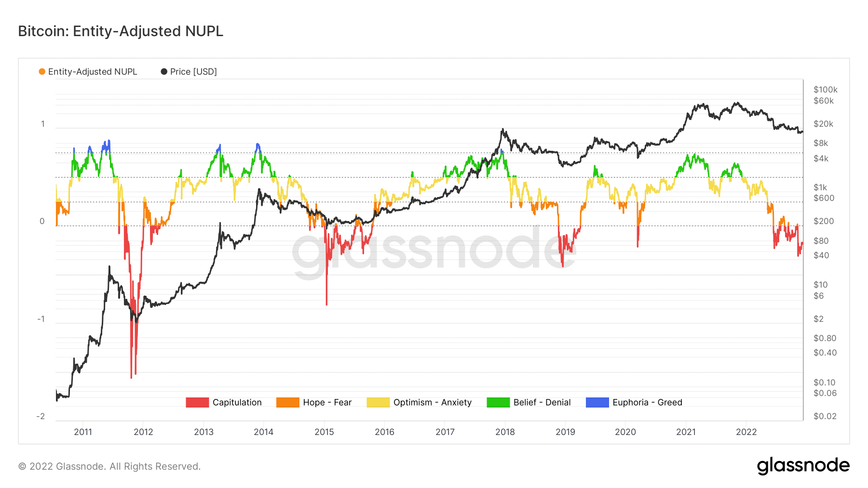The height and width of the screenshot is (488, 868).
Task: Click the glassnode logo at bottom right
Action: click(803, 466)
